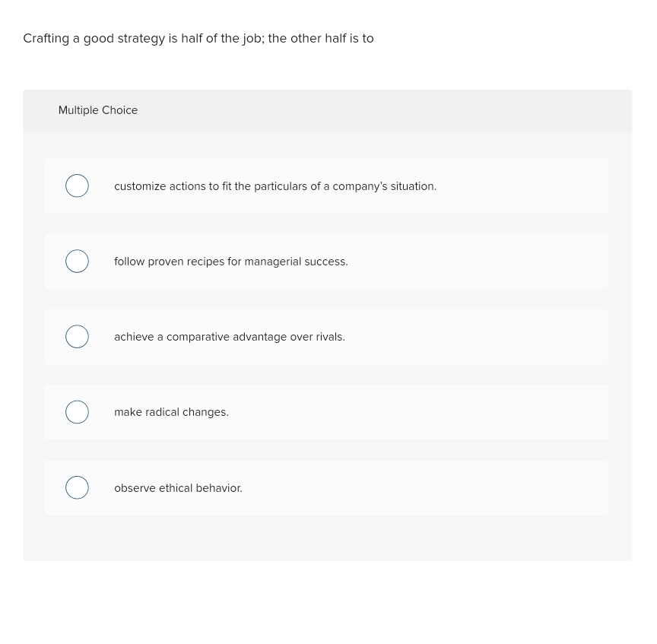This screenshot has width=657, height=644.
Task: Pick the observe ethical behavior answer row
Action: coord(178,487)
